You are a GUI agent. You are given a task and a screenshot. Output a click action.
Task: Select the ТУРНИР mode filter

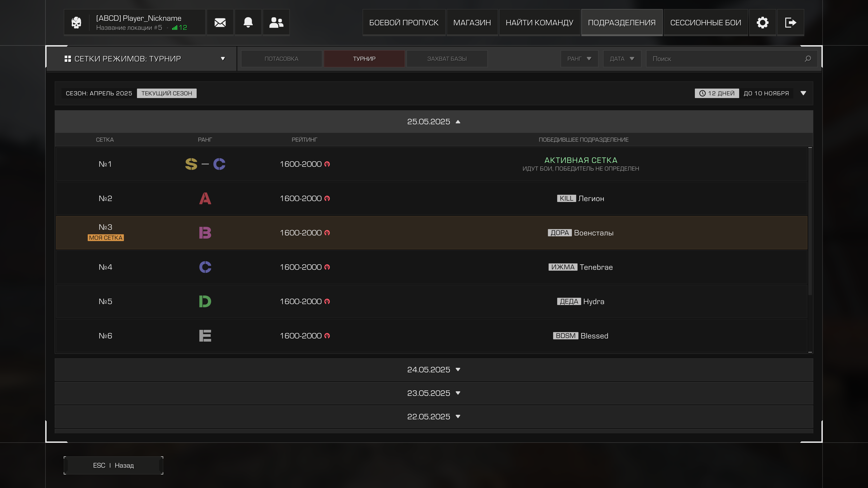pos(364,59)
